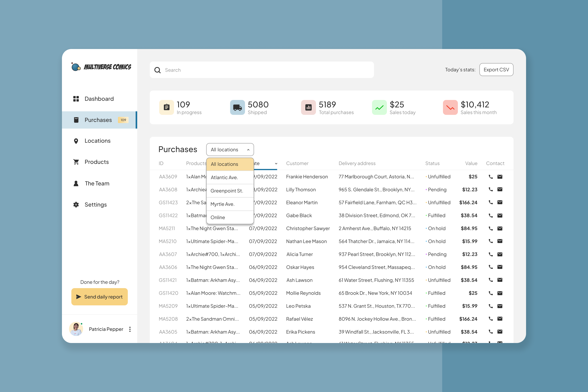
Task: Select The Team person icon
Action: (76, 183)
